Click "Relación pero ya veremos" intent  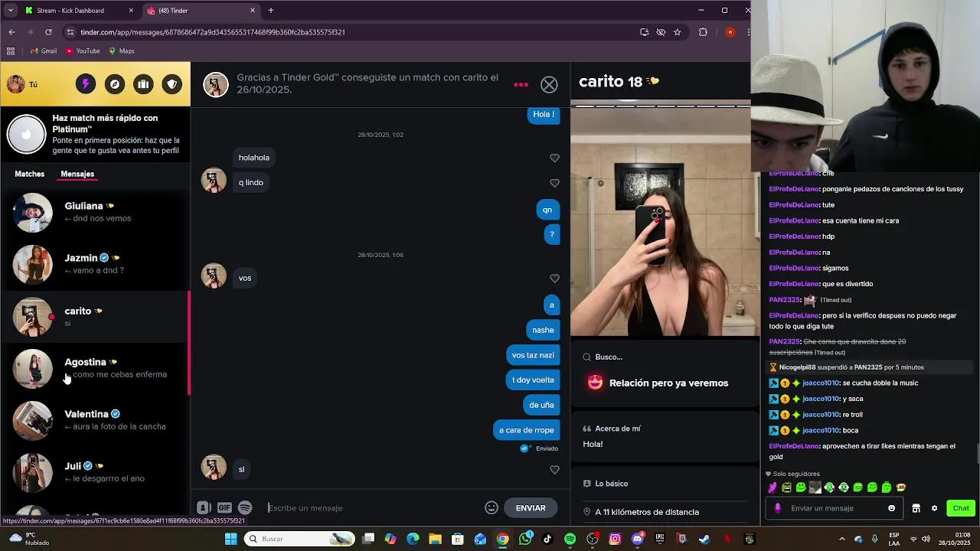[668, 383]
